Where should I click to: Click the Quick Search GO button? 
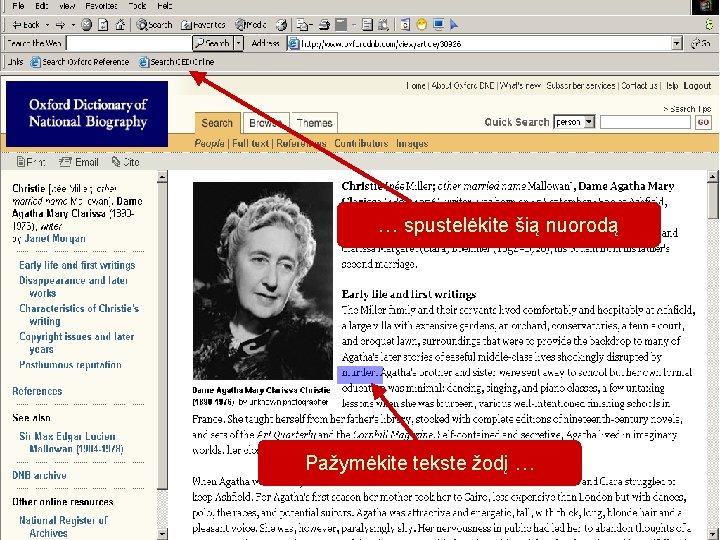click(x=703, y=122)
